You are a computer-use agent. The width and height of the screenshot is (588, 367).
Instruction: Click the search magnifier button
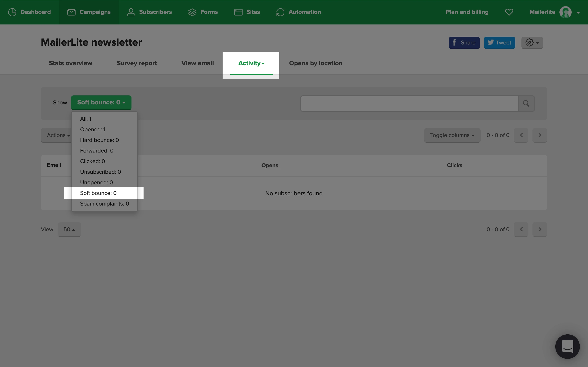526,104
